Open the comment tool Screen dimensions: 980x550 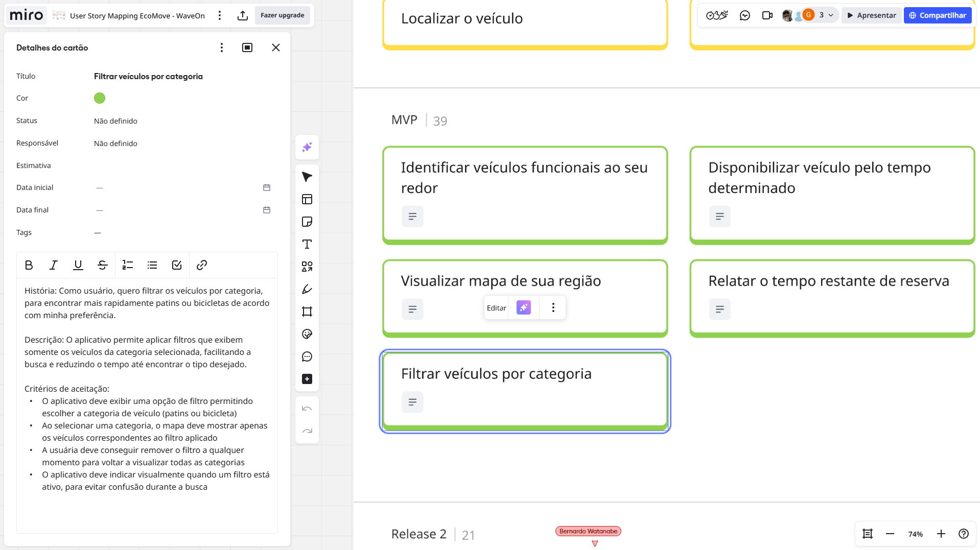point(307,356)
